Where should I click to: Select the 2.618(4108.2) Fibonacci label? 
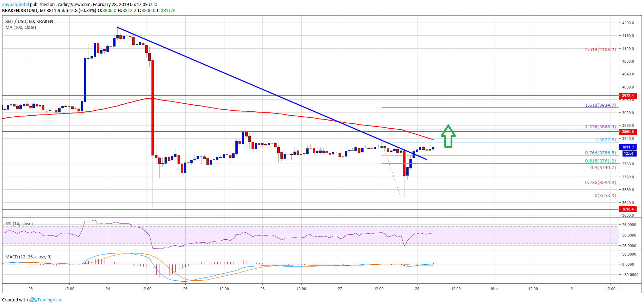[x=601, y=50]
